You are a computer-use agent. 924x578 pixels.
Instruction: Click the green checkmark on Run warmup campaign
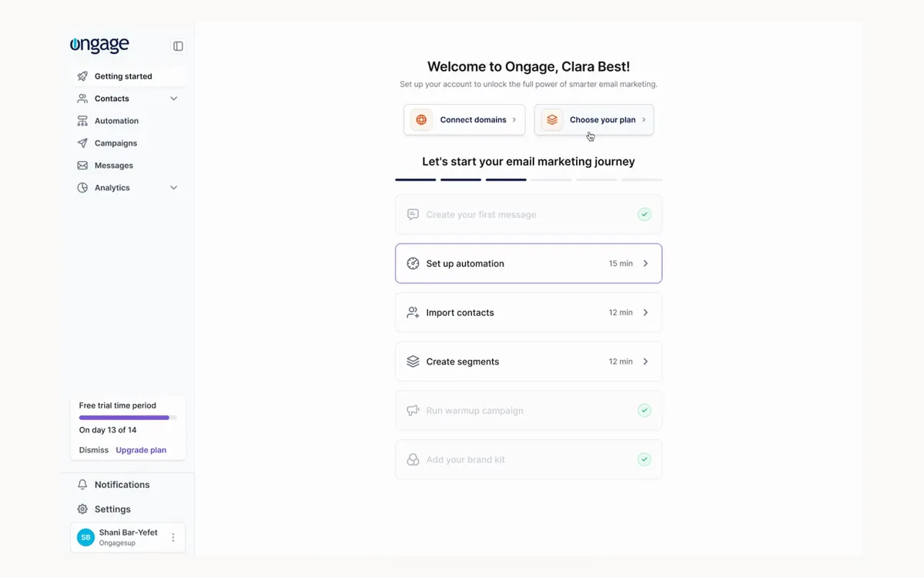point(644,411)
